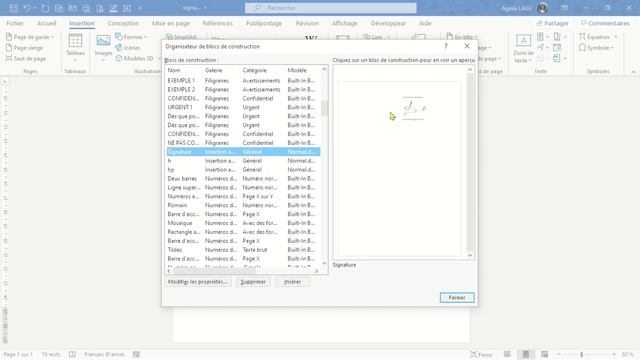Close the dialog with Fermer button
The width and height of the screenshot is (640, 360).
point(457,298)
